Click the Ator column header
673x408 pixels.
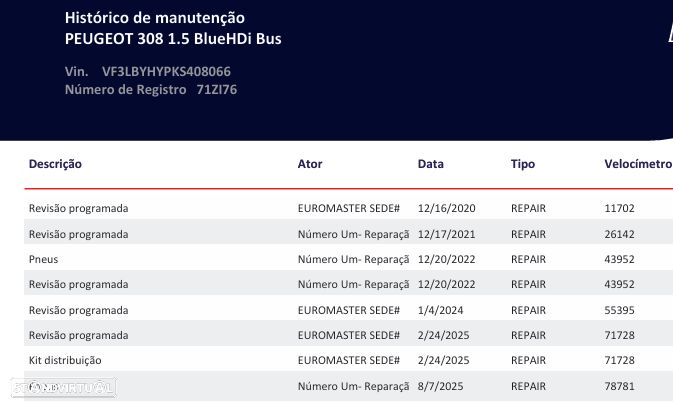310,163
